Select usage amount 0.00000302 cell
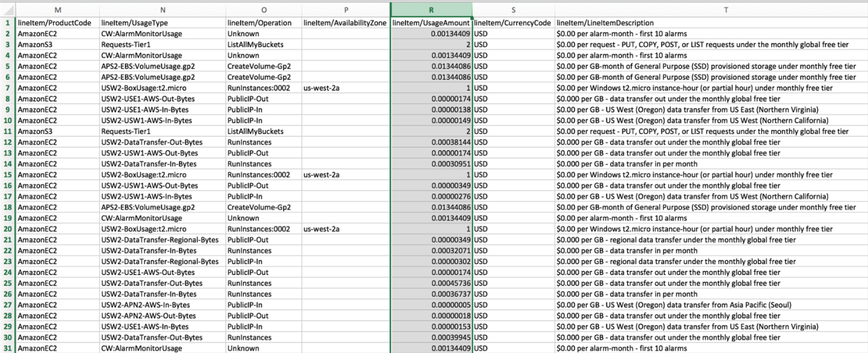Screen dimensions: 868x353 431,261
